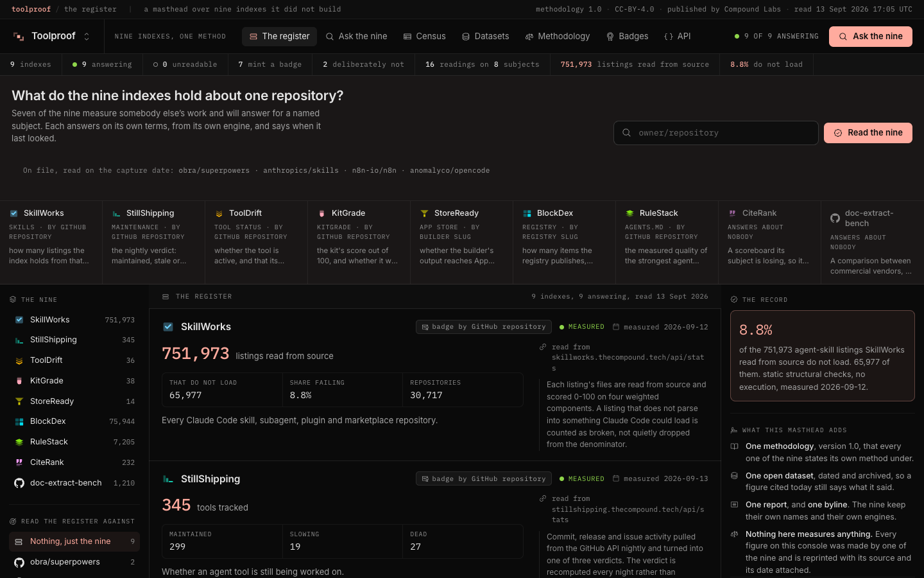This screenshot has width=924, height=578.
Task: Go to the Census tab
Action: tap(424, 37)
